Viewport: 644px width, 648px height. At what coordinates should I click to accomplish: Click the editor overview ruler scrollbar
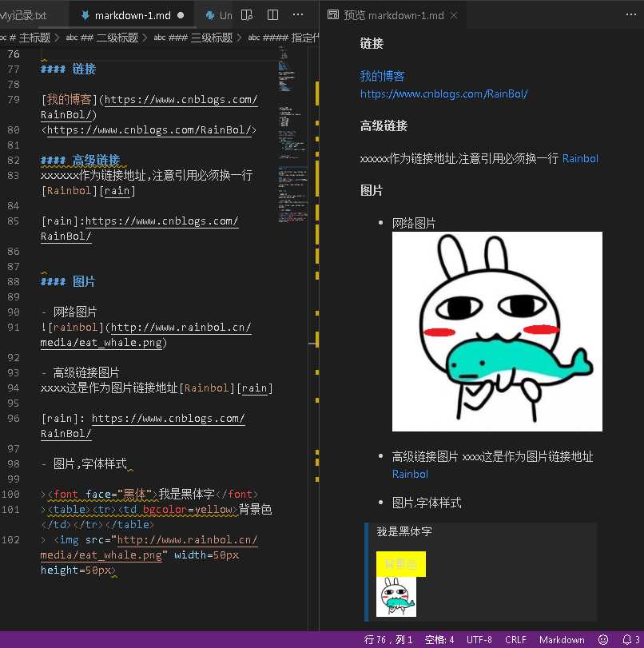[316, 338]
